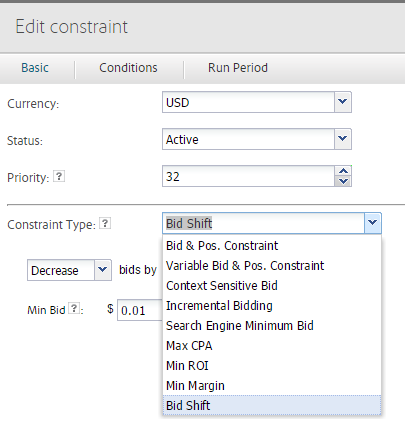Select Bid & Pos. Constraint option
The width and height of the screenshot is (405, 427).
[272, 246]
